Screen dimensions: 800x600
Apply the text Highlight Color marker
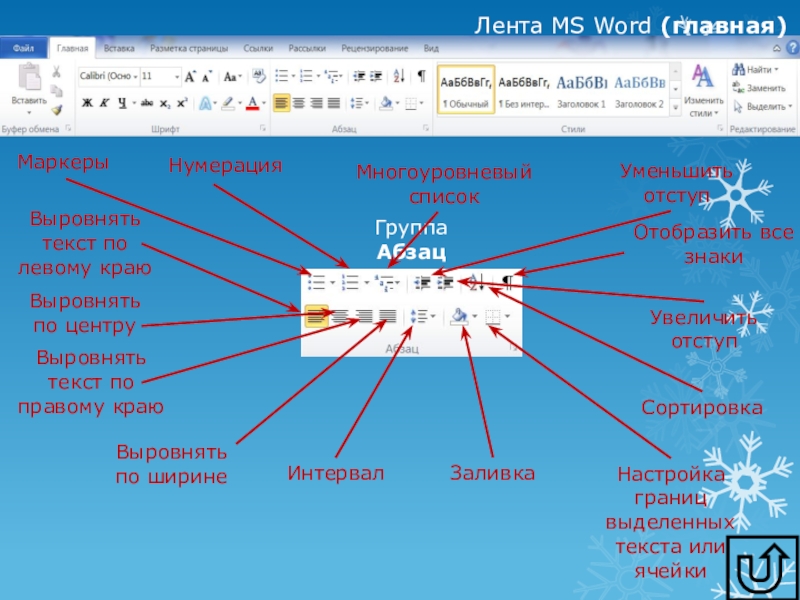point(228,104)
